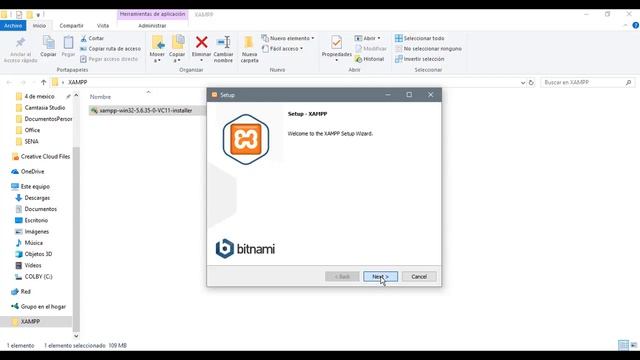Open the SENA folder in sidebar
The image size is (640, 360).
tap(31, 141)
